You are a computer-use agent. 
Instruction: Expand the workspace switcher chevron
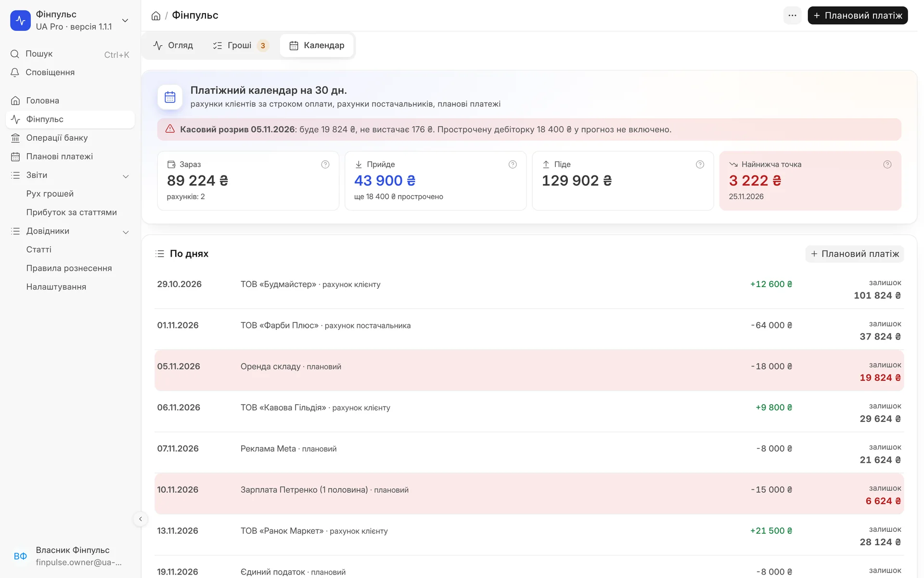click(x=125, y=20)
